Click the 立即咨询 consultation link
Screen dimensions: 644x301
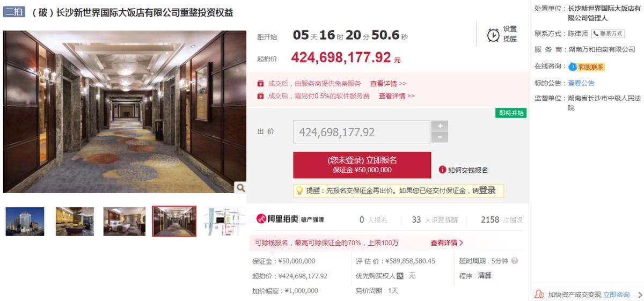[x=616, y=295]
